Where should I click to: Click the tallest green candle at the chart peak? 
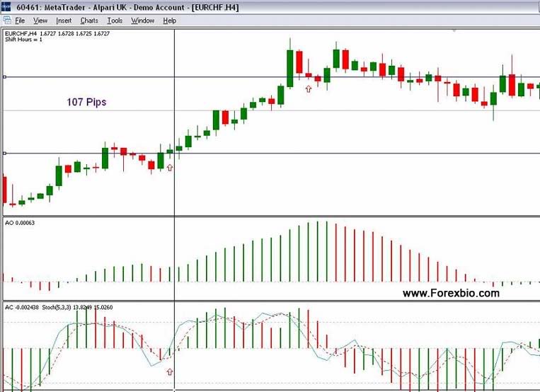point(290,68)
